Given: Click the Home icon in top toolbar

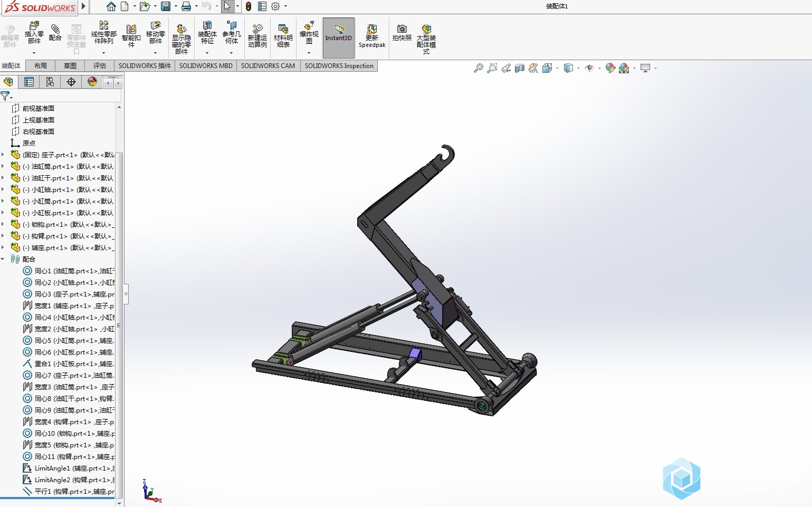Looking at the screenshot, I should point(111,6).
